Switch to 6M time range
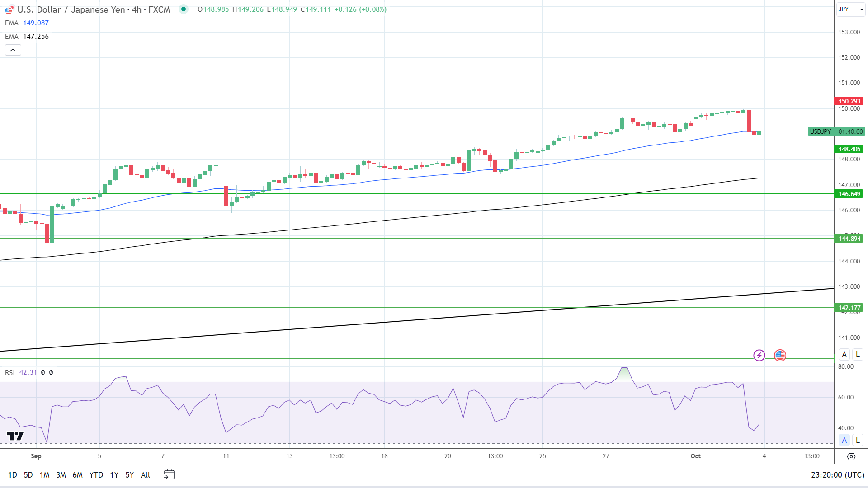Viewport: 868px width, 488px height. pyautogui.click(x=77, y=474)
